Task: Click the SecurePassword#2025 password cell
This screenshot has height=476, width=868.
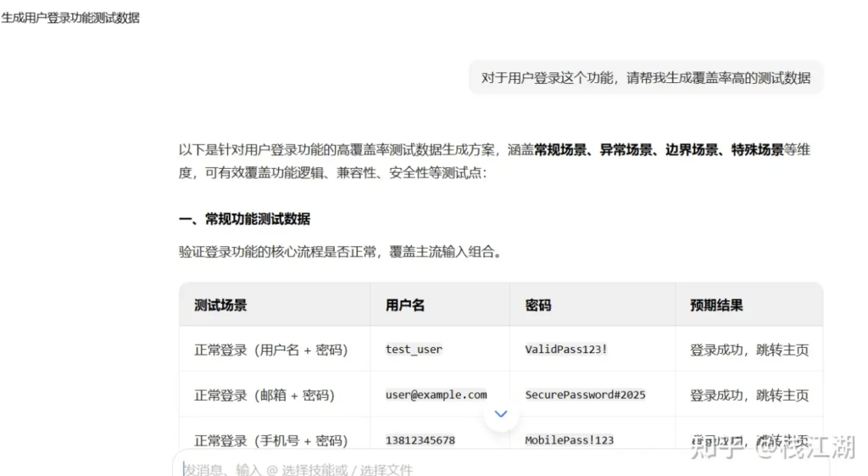Action: (585, 395)
